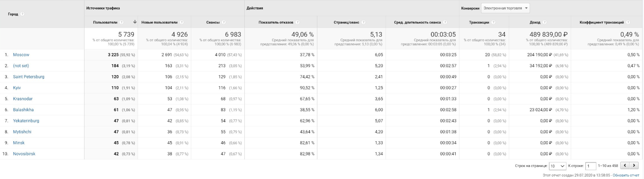Click help icon next to Доход
This screenshot has height=179, width=644.
(544, 23)
